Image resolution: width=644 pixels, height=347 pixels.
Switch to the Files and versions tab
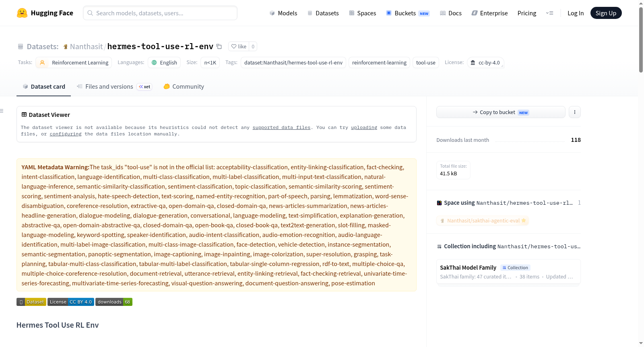pos(114,87)
